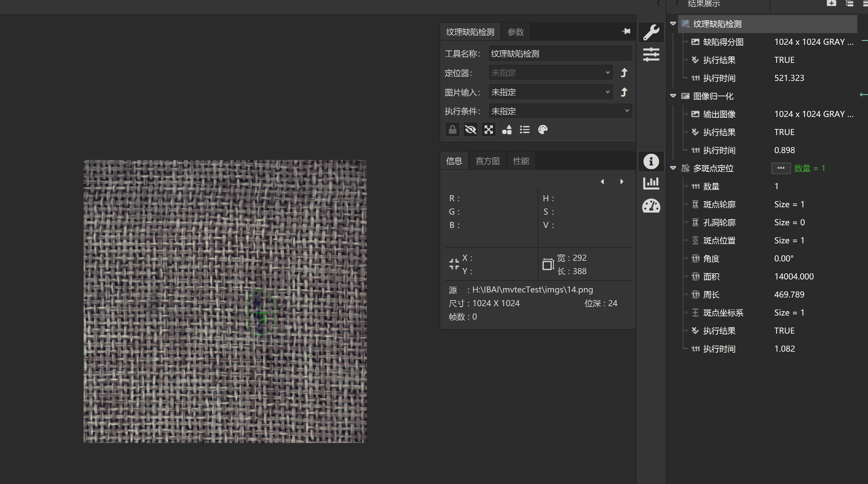Click the info circle sidebar icon
The height and width of the screenshot is (484, 868).
[651, 161]
